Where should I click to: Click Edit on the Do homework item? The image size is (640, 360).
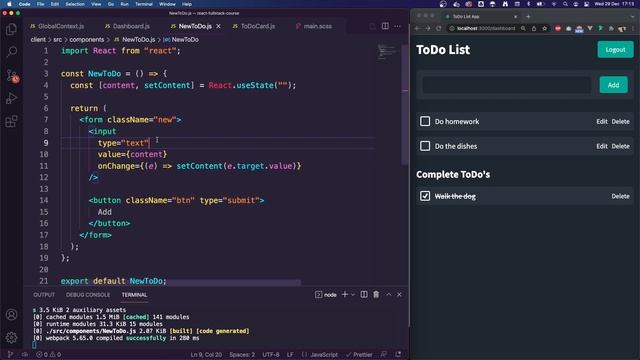(x=602, y=121)
